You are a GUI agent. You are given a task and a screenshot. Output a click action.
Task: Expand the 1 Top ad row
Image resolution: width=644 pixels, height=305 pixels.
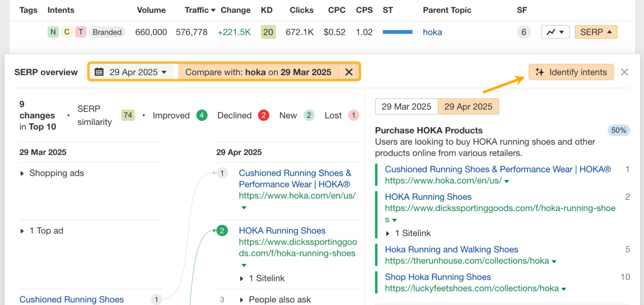coord(22,231)
